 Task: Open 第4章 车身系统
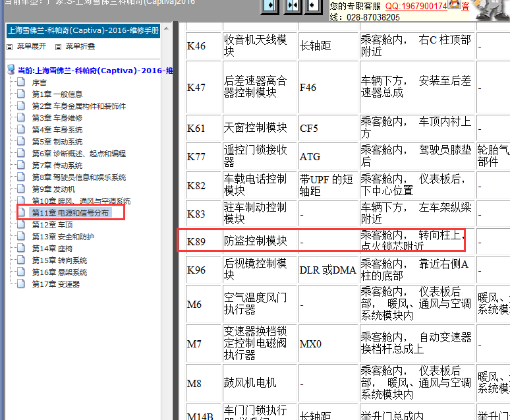click(57, 130)
